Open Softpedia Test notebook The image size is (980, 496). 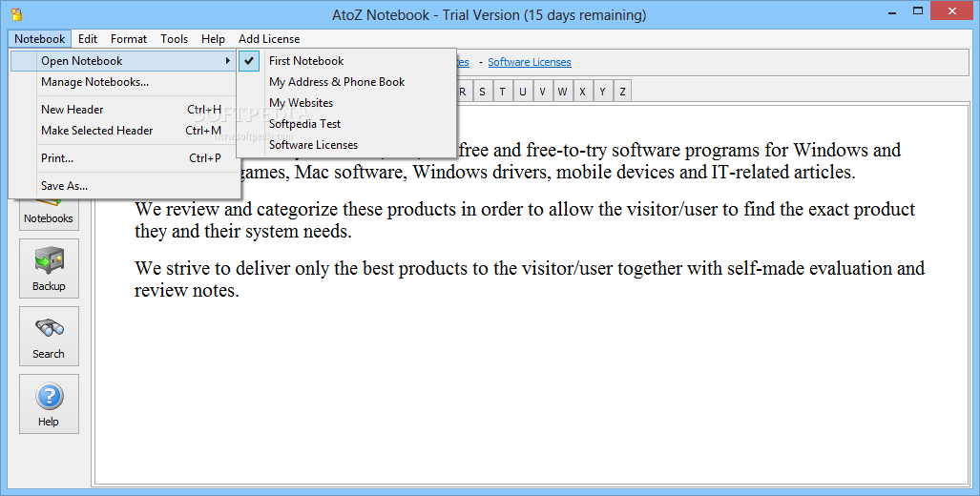pos(347,124)
